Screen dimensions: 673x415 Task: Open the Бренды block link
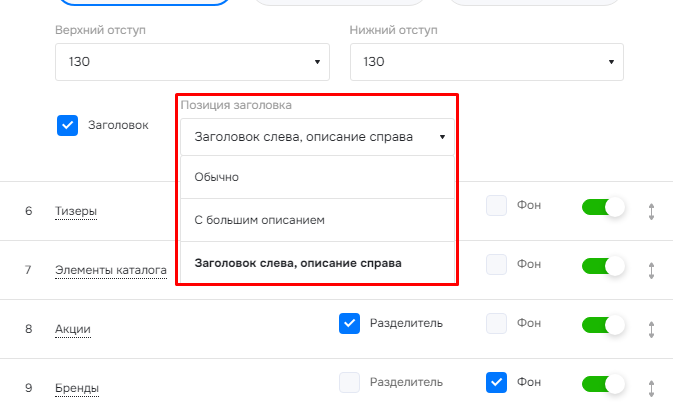77,388
